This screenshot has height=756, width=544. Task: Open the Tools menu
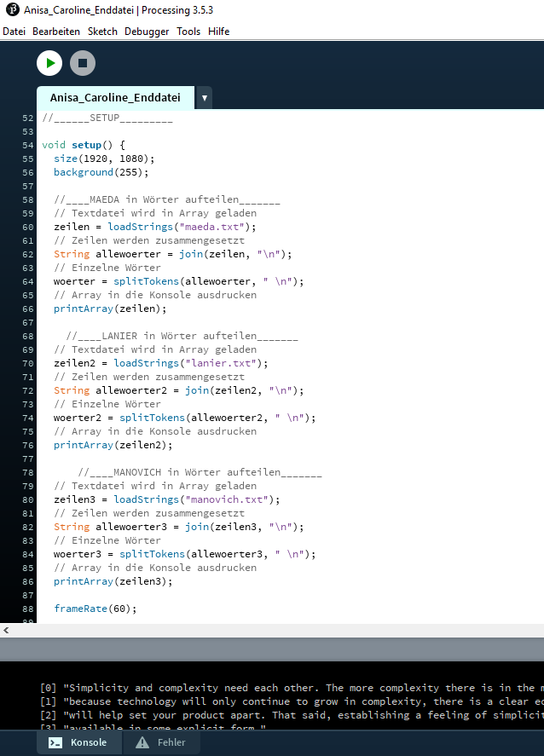click(x=188, y=32)
